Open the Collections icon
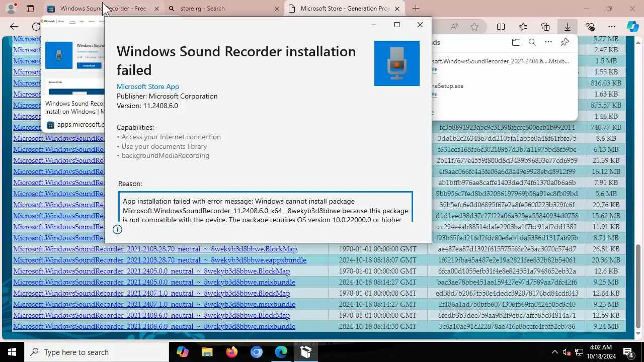 [545, 27]
